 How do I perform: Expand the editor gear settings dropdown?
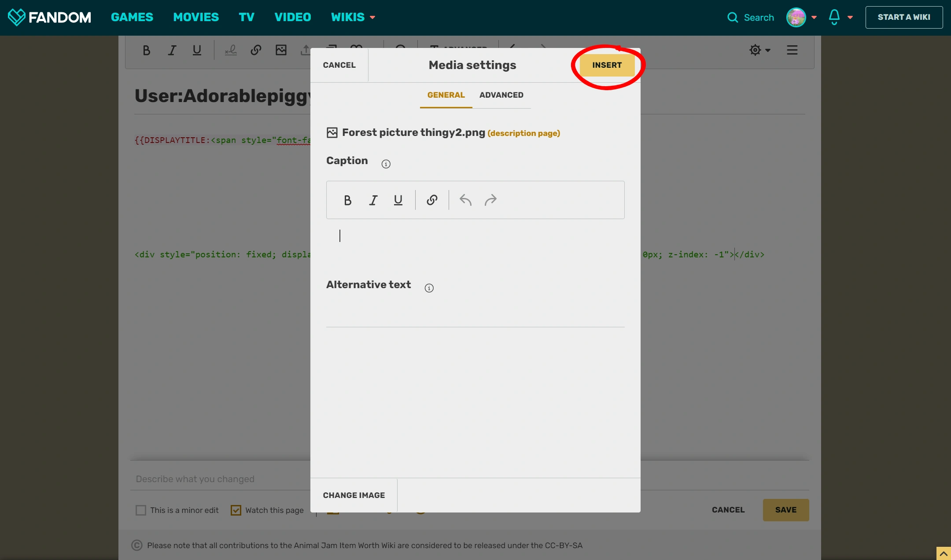click(x=759, y=50)
